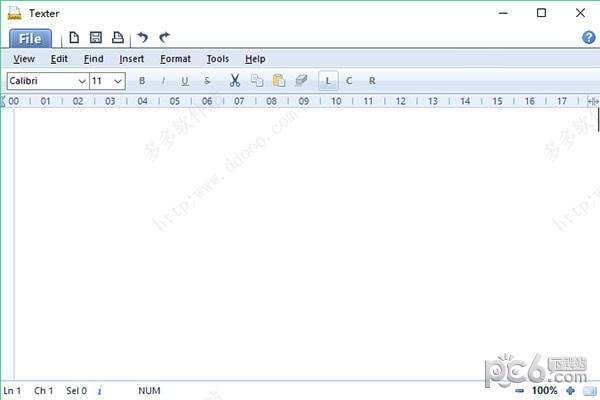Viewport: 600px width, 400px height.
Task: Align text left with L button
Action: (x=328, y=81)
